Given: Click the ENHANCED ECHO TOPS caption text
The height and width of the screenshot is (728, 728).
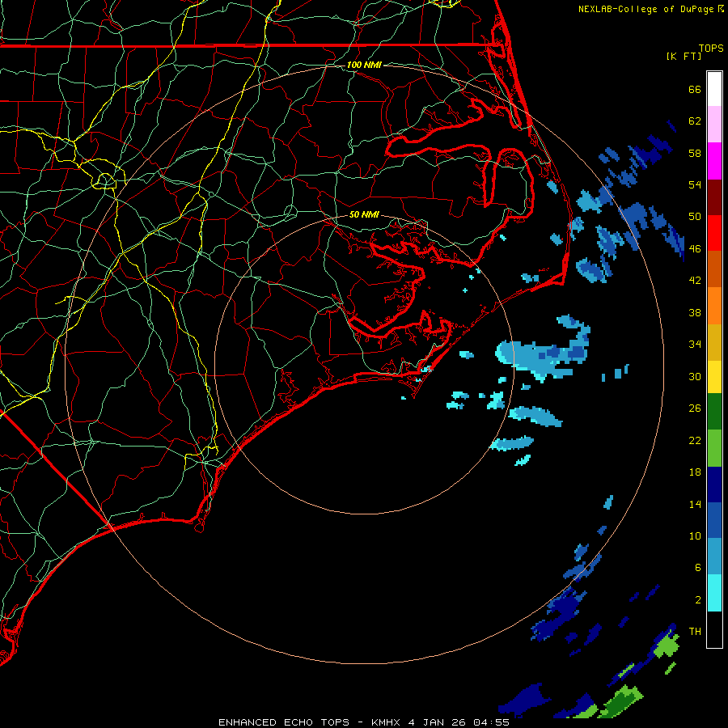Looking at the screenshot, I should point(284,722).
